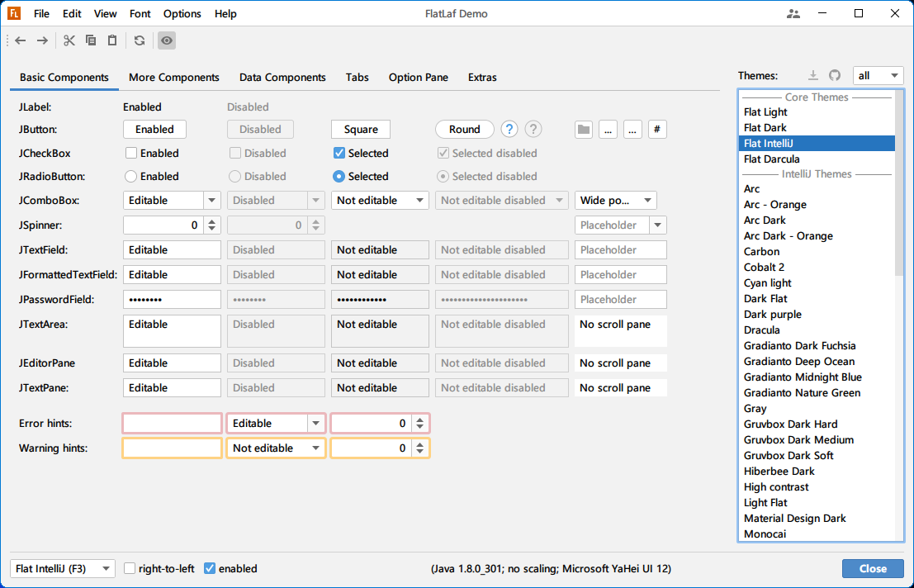Click the forward arrow toolbar icon
The width and height of the screenshot is (914, 588).
click(43, 40)
